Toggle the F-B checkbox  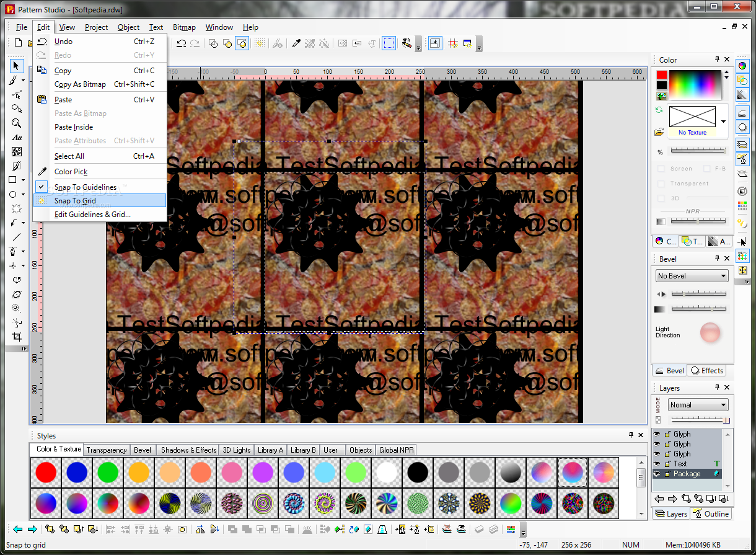[x=706, y=169]
